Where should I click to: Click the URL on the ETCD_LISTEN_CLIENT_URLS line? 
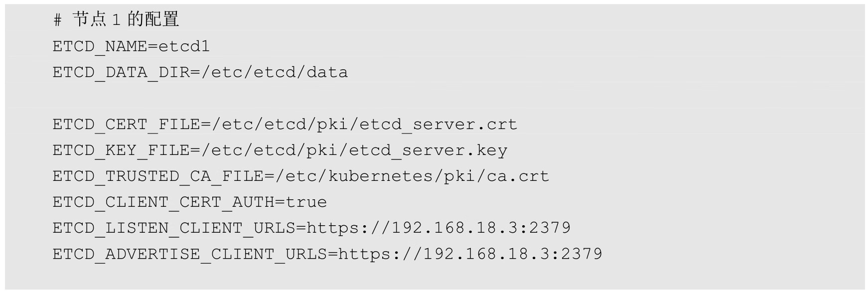[x=438, y=228]
